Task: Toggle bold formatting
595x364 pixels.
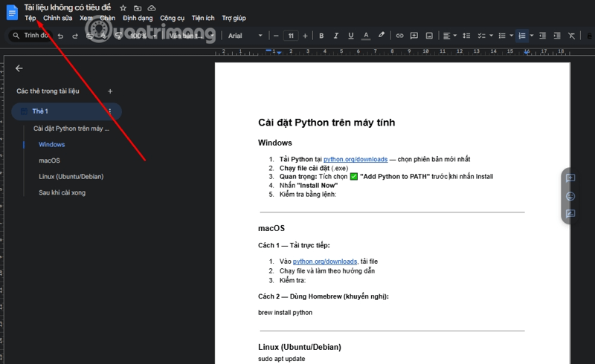Action: click(321, 36)
